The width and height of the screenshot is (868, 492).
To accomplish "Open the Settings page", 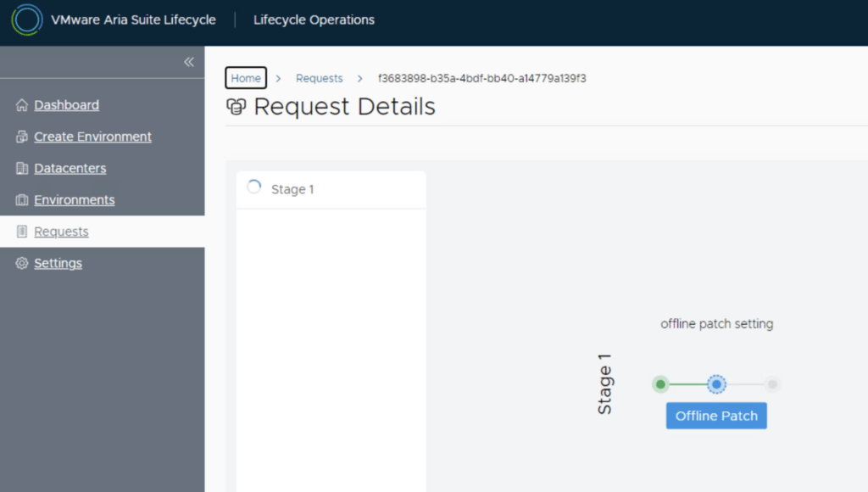I will tap(58, 264).
